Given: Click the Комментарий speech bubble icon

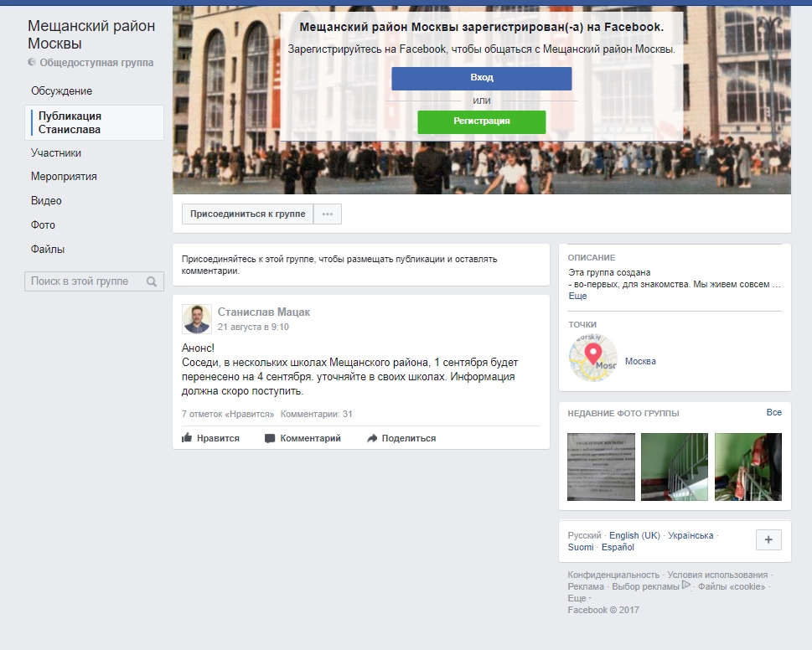Looking at the screenshot, I should [270, 438].
